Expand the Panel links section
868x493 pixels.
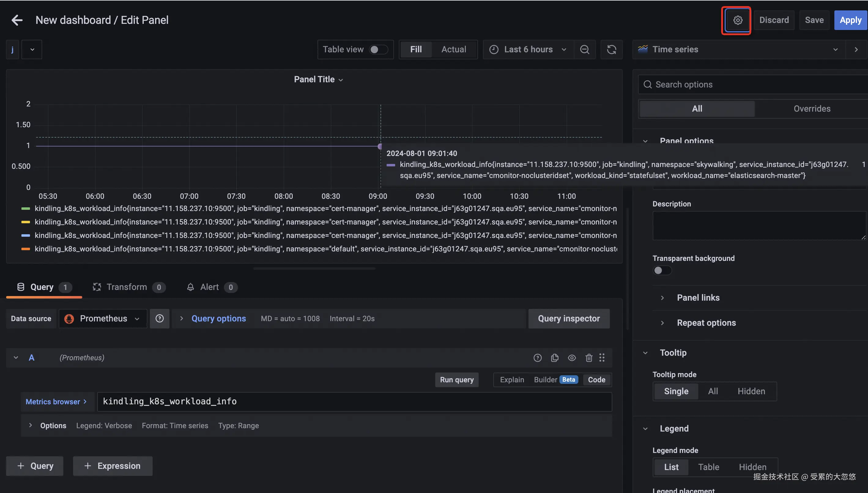click(x=698, y=298)
